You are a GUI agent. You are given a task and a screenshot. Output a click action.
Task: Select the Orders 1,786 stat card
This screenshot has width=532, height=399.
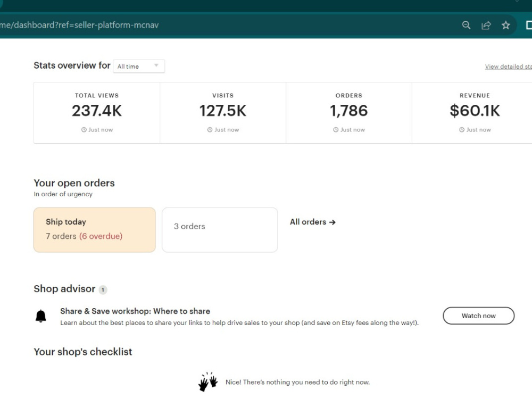[x=349, y=113]
